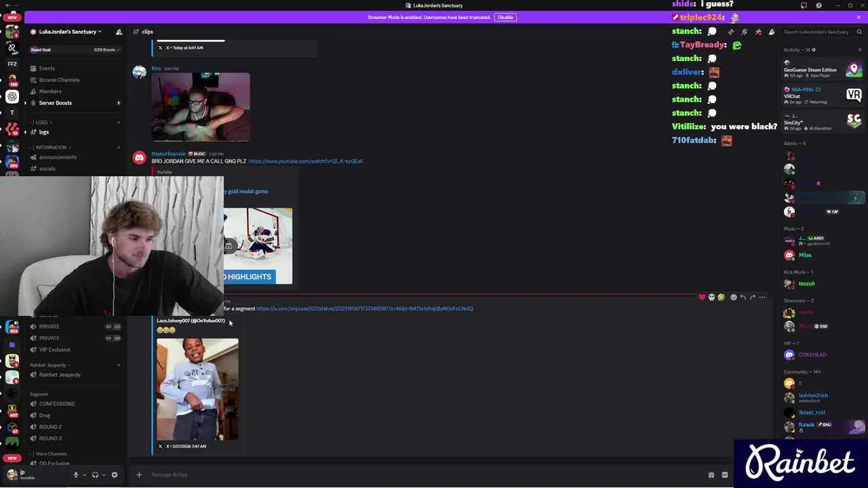Open the invite people icon beside server name
The height and width of the screenshot is (488, 868).
pos(119,32)
